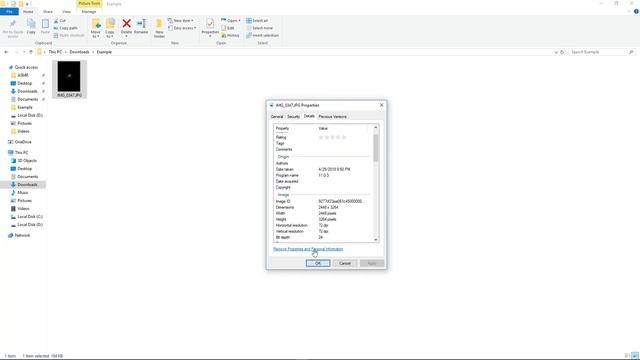640x360 pixels.
Task: Open the recent locations dropdown arrow
Action: [24, 52]
